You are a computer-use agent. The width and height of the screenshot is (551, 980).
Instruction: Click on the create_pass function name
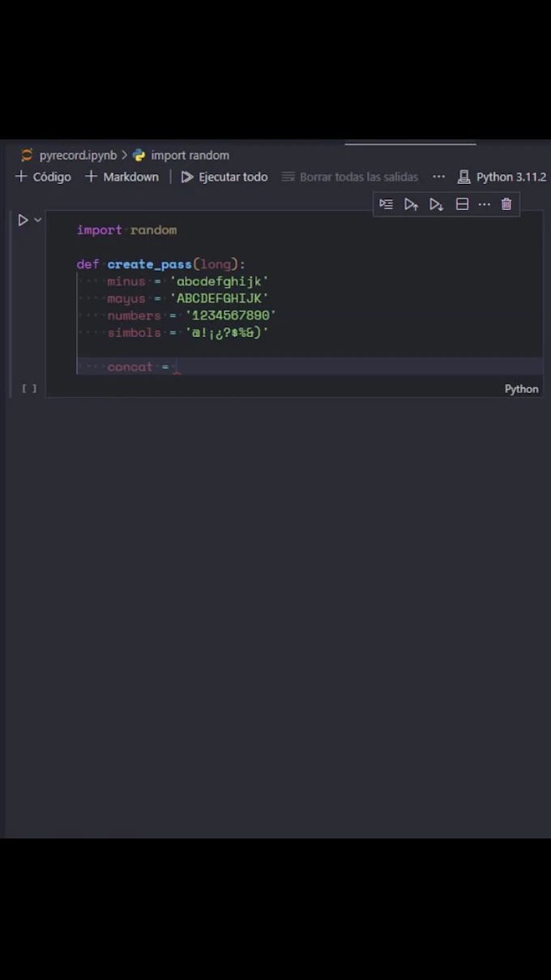[x=149, y=264]
